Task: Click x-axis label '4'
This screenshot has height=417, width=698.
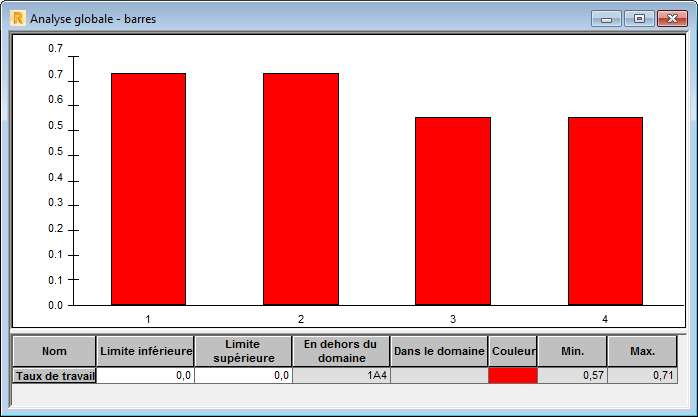Action: (x=605, y=319)
